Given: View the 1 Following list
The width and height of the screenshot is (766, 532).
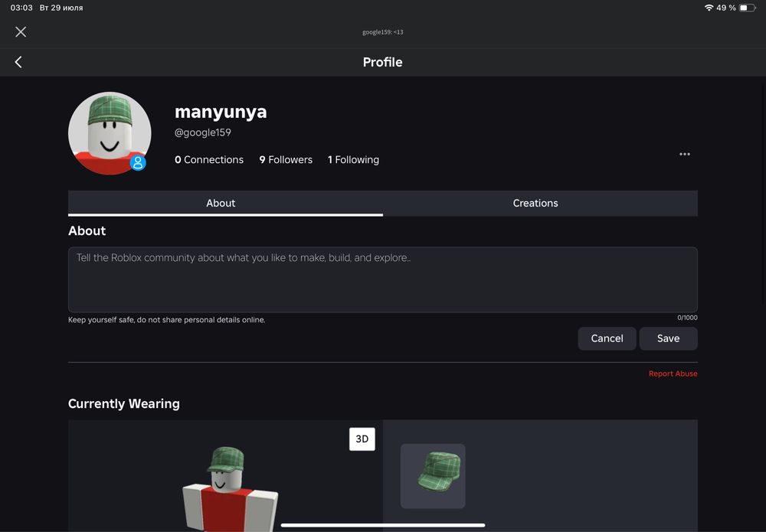Looking at the screenshot, I should [x=353, y=159].
